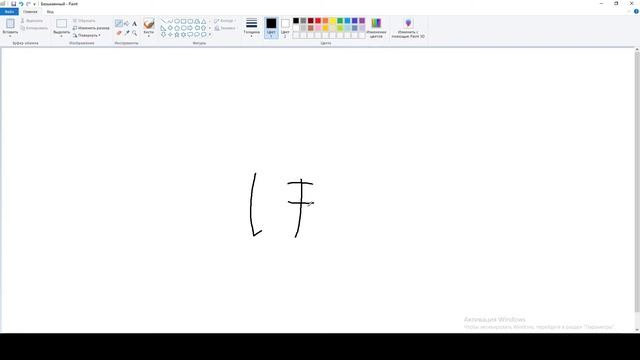This screenshot has width=640, height=360.
Task: Switch to the Home (Главная) tab
Action: 30,11
